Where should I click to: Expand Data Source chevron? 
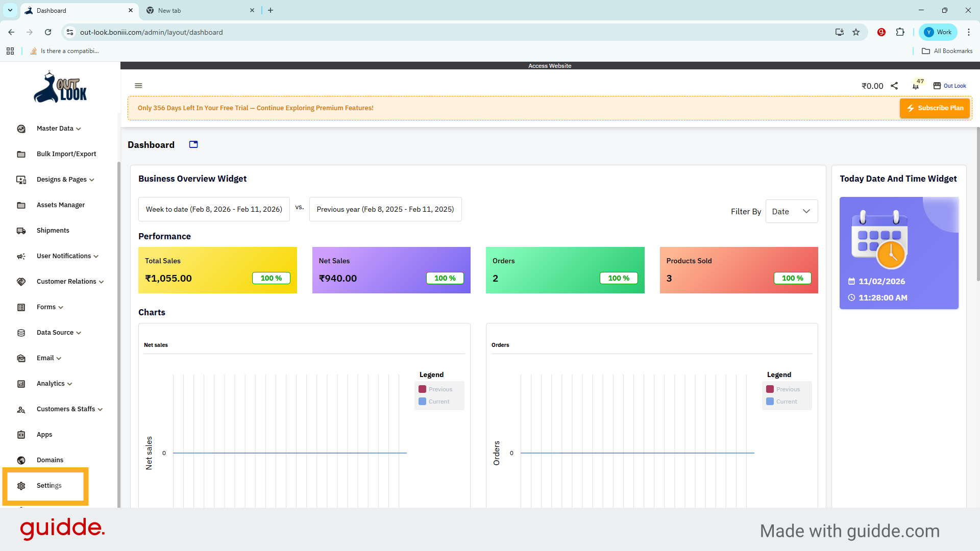click(79, 333)
